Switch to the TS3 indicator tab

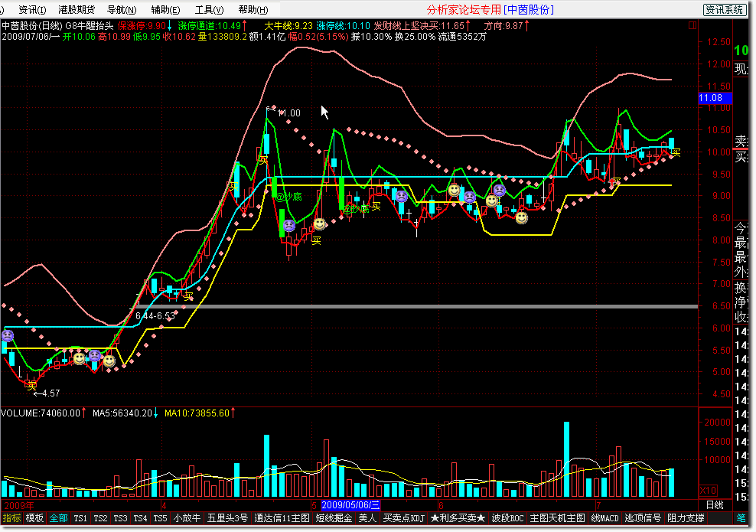[x=120, y=518]
